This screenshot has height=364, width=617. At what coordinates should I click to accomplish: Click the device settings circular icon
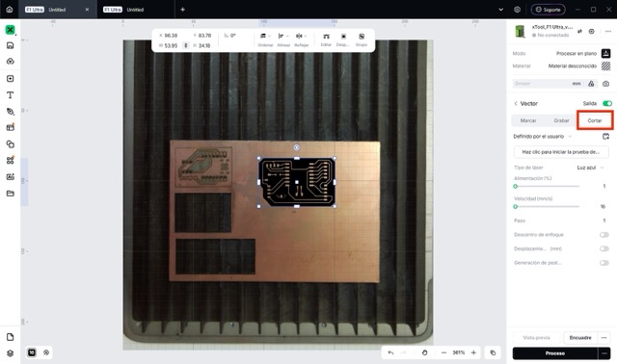[x=591, y=31]
